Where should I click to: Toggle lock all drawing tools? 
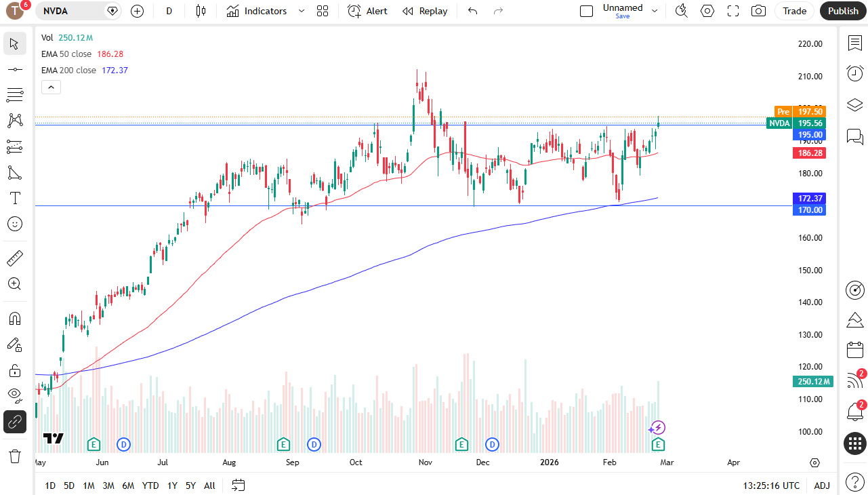[14, 370]
